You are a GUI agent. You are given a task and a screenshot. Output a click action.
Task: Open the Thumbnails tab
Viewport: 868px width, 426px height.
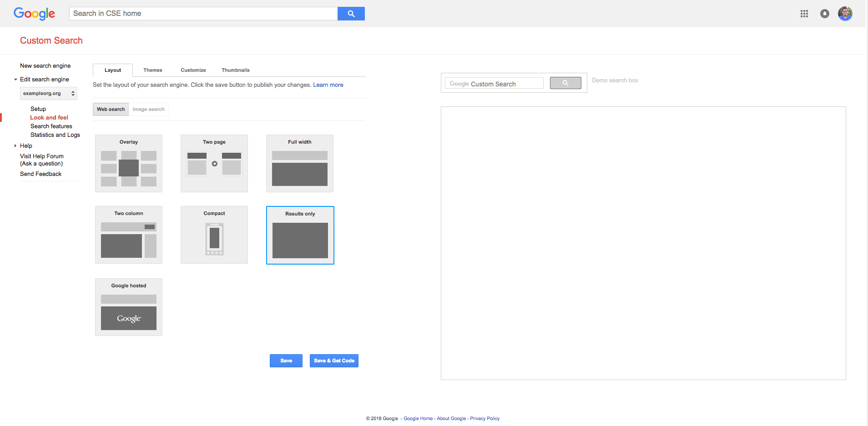point(236,70)
